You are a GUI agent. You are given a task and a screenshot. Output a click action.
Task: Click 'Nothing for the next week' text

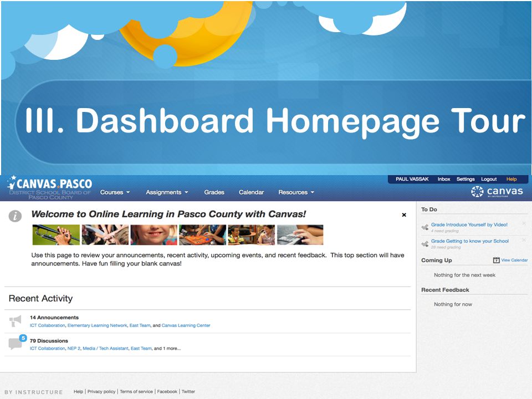point(464,275)
